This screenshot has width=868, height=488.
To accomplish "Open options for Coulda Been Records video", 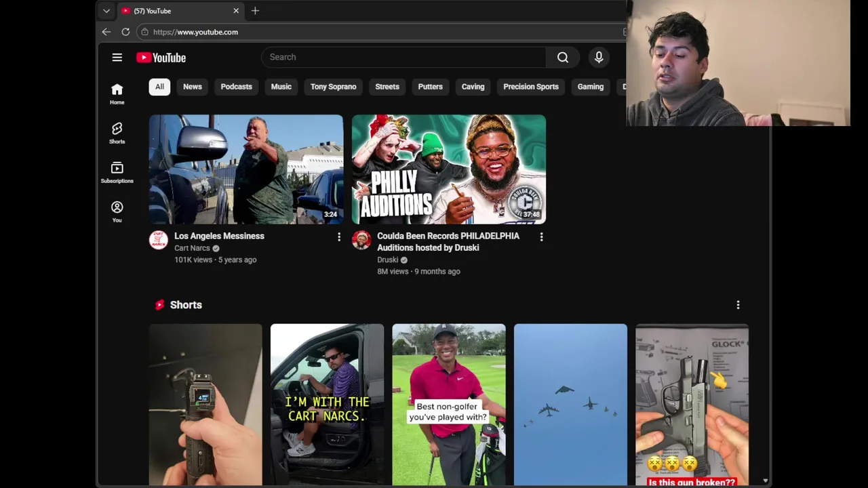I will (x=541, y=237).
